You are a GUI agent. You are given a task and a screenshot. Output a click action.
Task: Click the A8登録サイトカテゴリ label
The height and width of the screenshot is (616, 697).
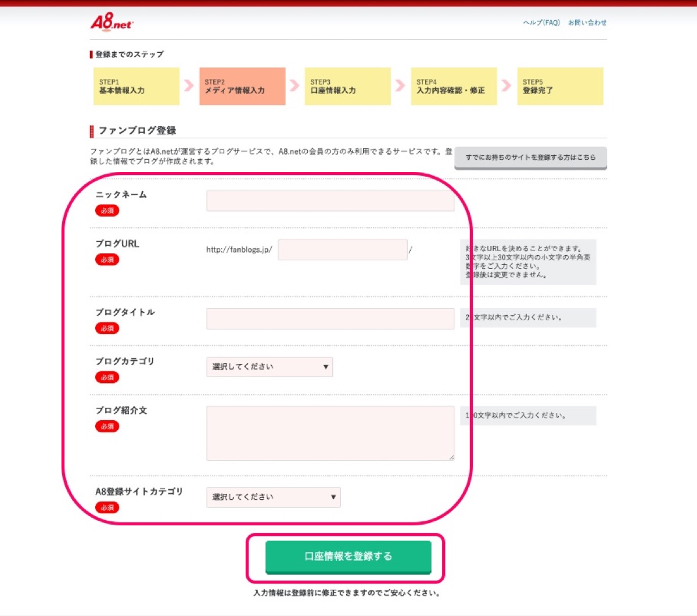[139, 492]
